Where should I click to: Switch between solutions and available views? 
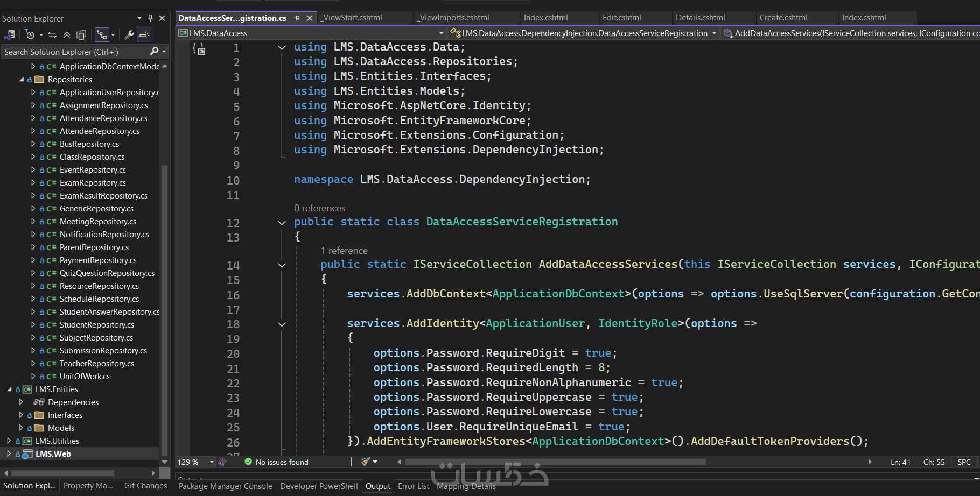coord(9,35)
